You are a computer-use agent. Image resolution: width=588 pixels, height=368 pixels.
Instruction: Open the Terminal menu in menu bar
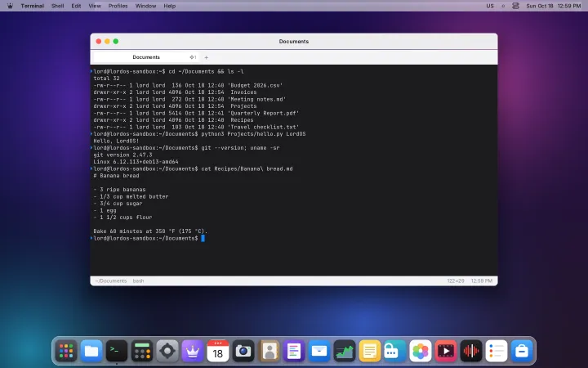[32, 6]
